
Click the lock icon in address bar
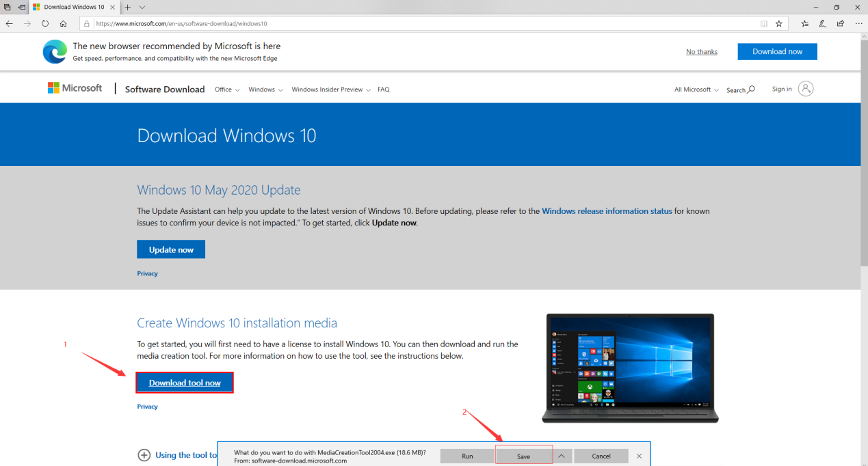click(x=87, y=23)
